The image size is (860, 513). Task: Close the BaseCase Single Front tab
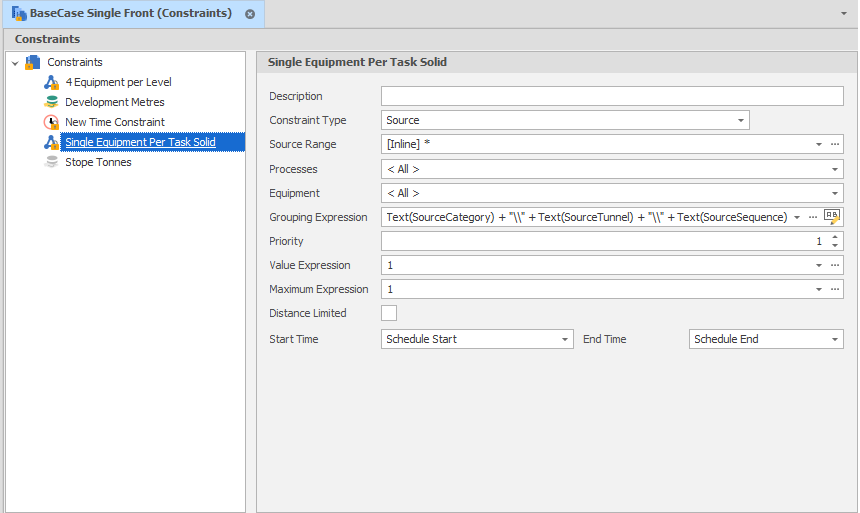click(x=250, y=14)
